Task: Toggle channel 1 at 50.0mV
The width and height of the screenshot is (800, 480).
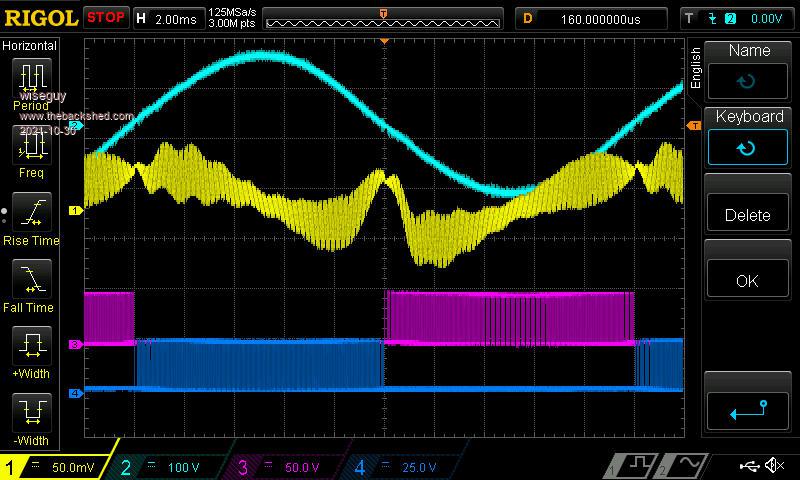Action: tap(60, 467)
